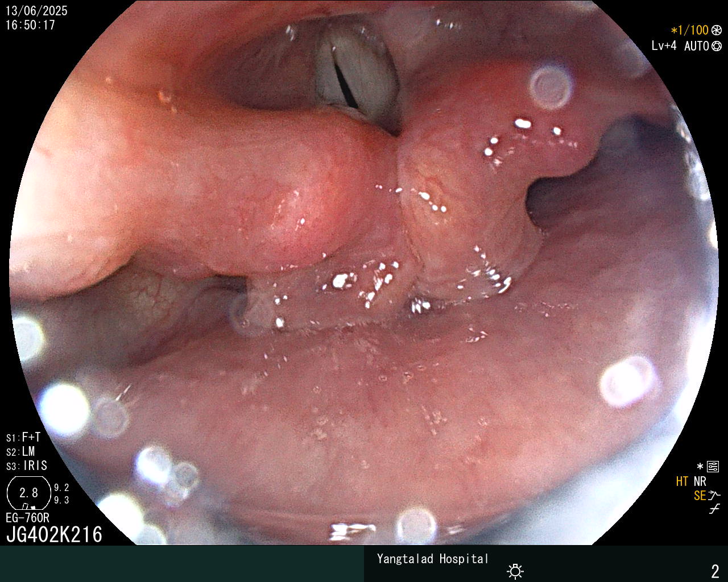Click the scope tip diagram showing 2.8
The width and height of the screenshot is (728, 582).
coord(29,493)
